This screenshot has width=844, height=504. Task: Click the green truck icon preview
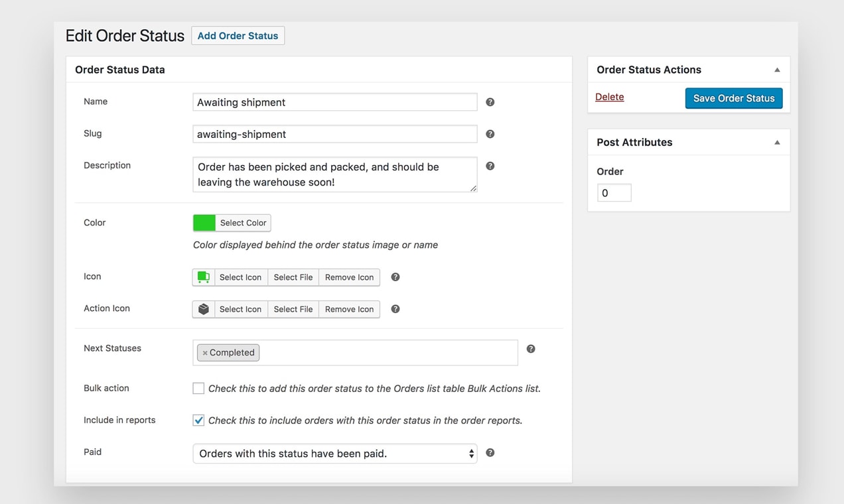[x=204, y=277]
